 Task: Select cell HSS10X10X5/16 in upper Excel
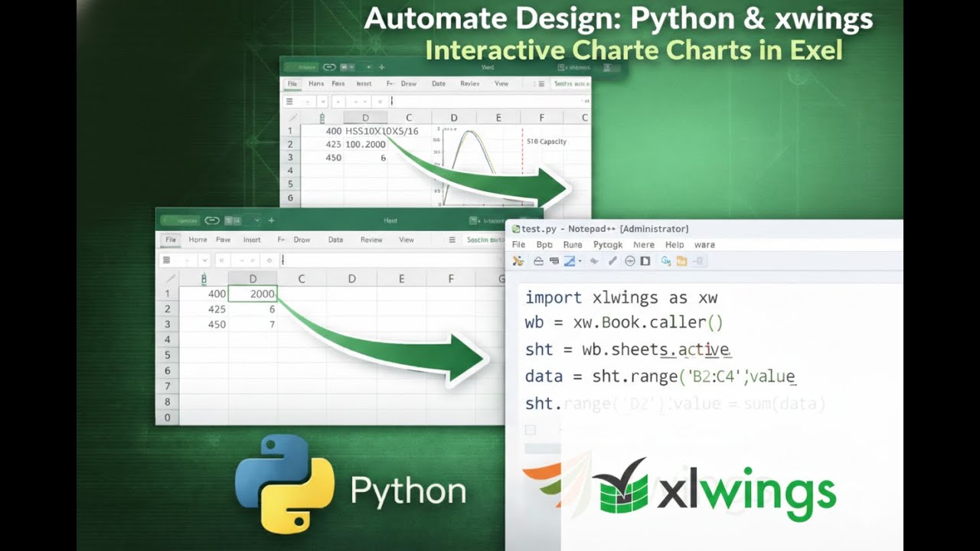[382, 131]
